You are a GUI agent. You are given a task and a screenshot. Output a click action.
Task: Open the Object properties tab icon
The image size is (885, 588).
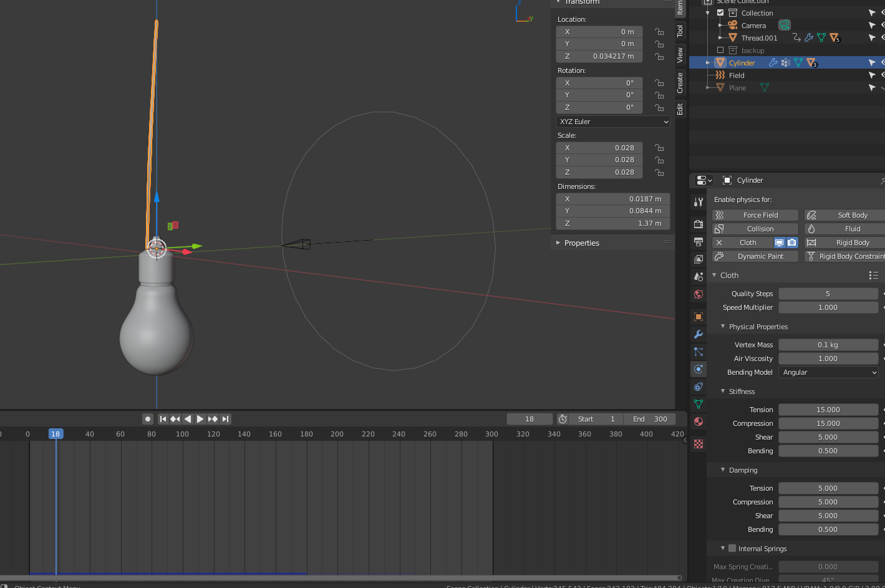coord(699,317)
